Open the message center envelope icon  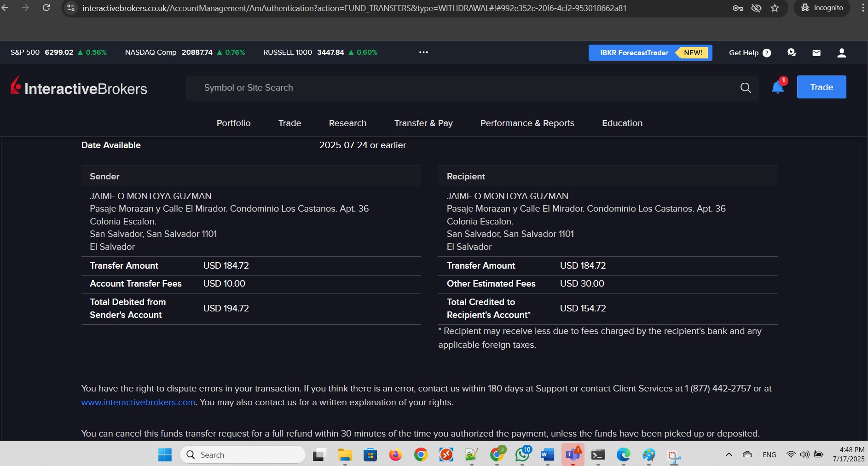coord(816,53)
